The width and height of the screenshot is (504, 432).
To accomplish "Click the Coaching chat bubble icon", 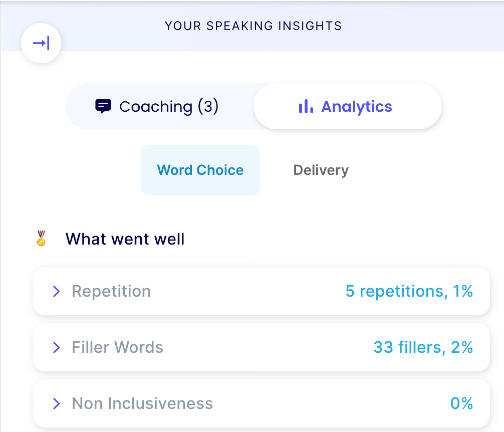I will coord(103,106).
